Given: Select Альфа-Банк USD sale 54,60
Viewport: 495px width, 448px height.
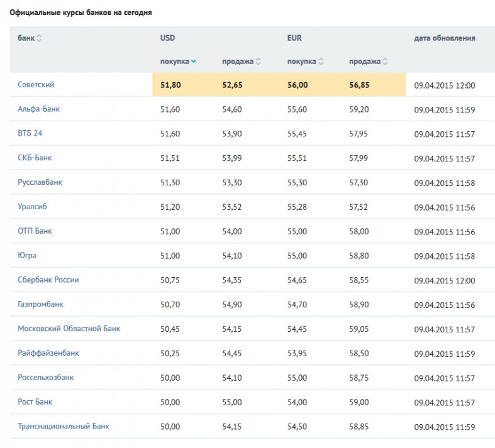Looking at the screenshot, I should [x=232, y=109].
